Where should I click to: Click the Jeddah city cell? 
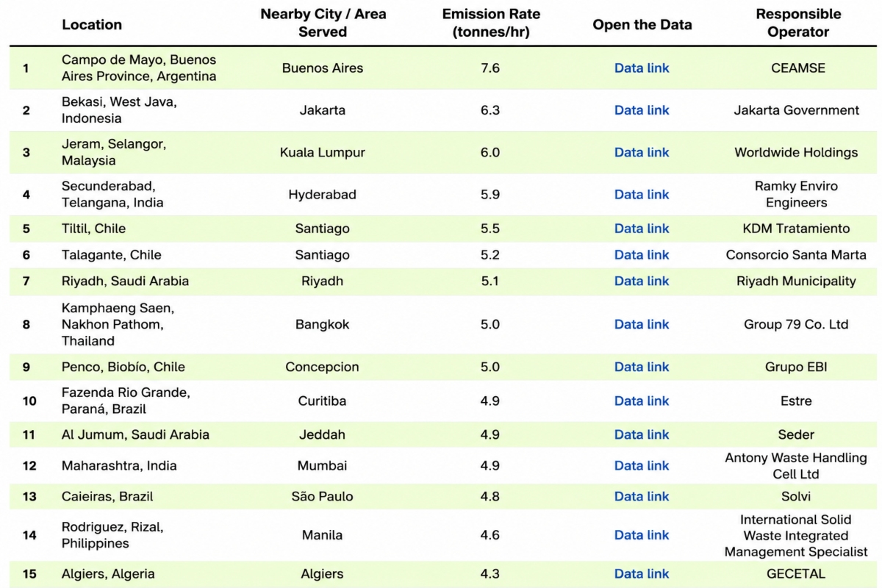pyautogui.click(x=323, y=434)
